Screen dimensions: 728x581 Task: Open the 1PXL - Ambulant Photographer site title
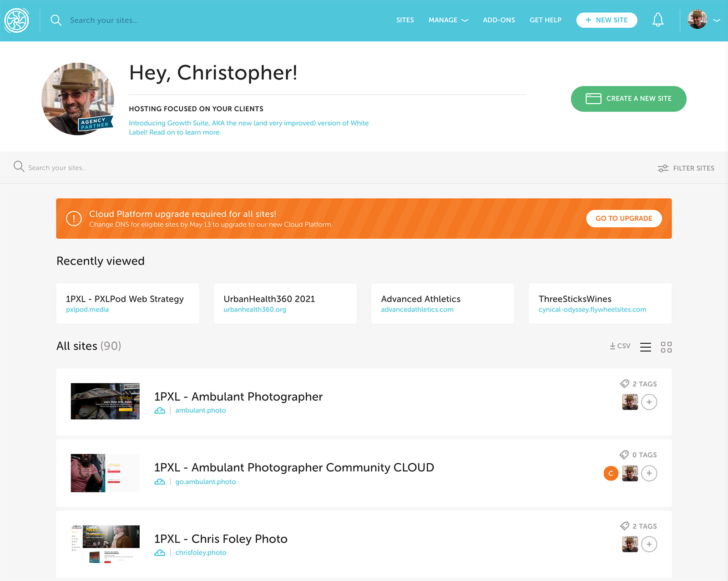238,396
